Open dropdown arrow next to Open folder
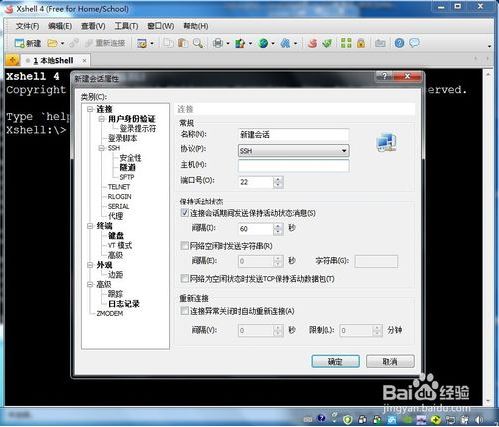This screenshot has height=427, width=499. click(62, 43)
